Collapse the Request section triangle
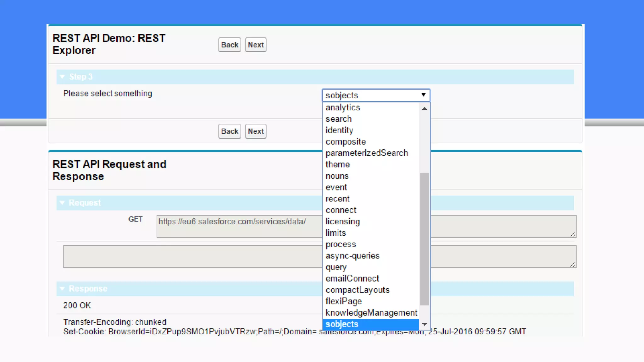This screenshot has width=644, height=362. point(62,203)
